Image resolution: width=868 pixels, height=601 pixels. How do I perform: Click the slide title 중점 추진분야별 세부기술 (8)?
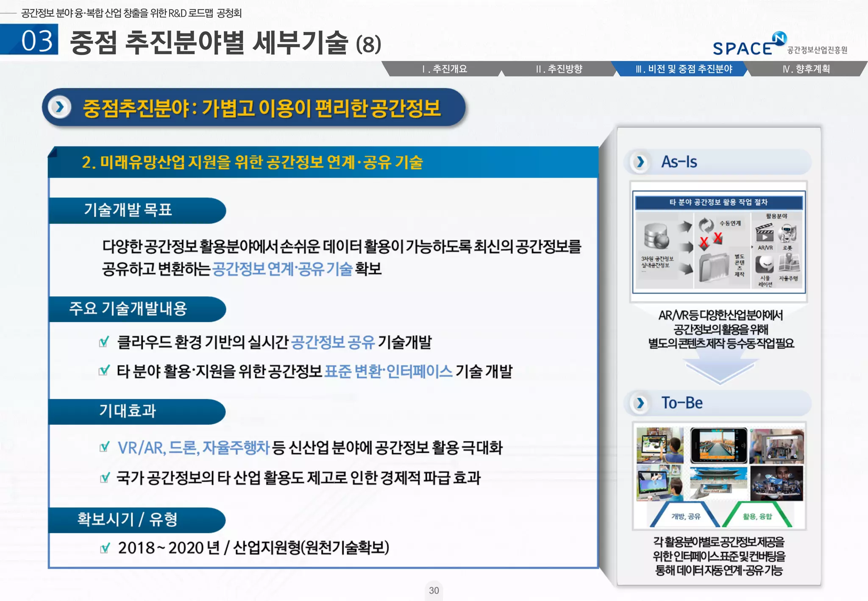pos(225,42)
